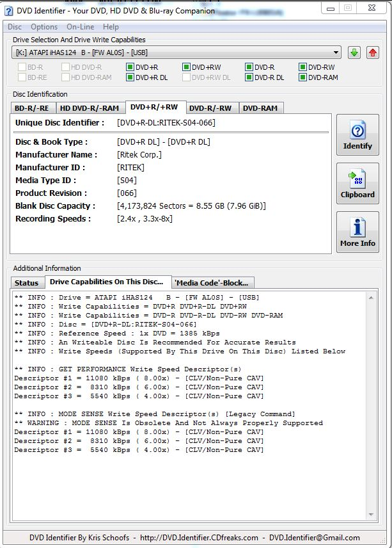Click the GET PERFORMANCE Write Speed heading line

pyautogui.click(x=128, y=369)
